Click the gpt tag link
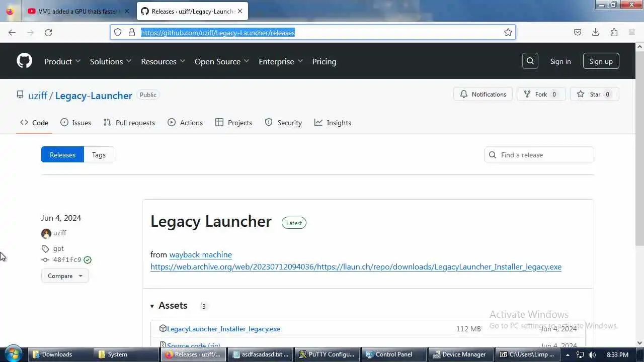 tap(58, 248)
